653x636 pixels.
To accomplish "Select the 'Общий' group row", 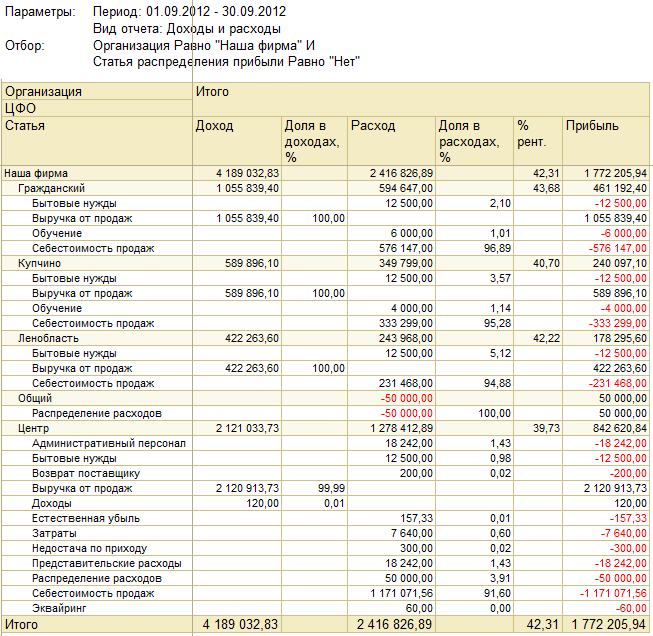I will (35, 398).
